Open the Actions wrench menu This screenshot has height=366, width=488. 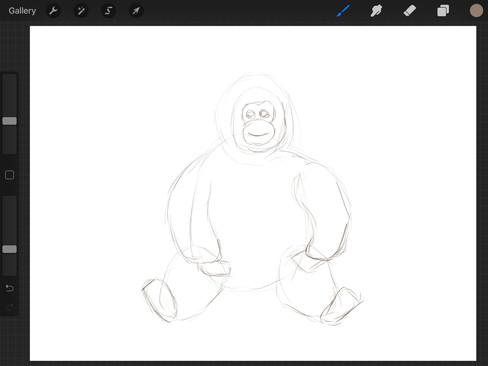pyautogui.click(x=53, y=11)
